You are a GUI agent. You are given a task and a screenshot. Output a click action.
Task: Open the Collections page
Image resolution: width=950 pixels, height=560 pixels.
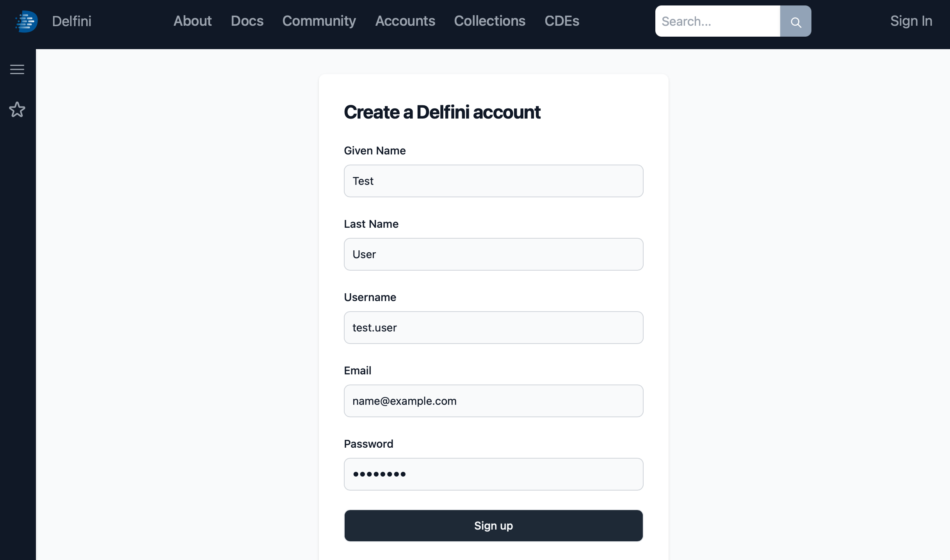[489, 21]
